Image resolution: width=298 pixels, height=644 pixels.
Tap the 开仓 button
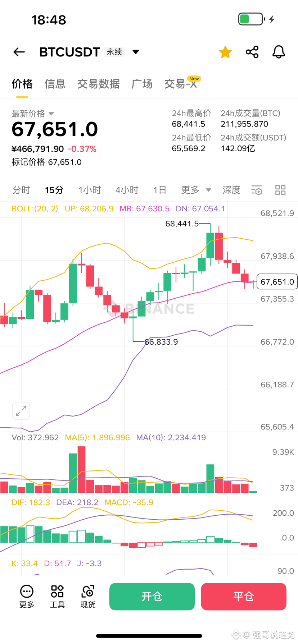point(152,597)
